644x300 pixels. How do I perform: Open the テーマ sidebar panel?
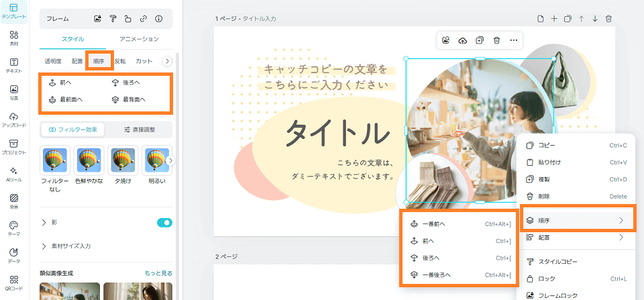(x=14, y=228)
